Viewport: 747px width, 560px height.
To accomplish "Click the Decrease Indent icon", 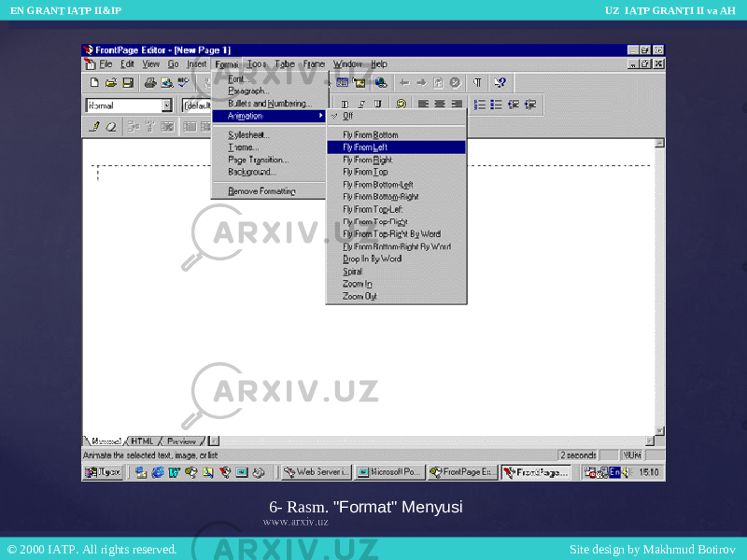I will point(513,105).
